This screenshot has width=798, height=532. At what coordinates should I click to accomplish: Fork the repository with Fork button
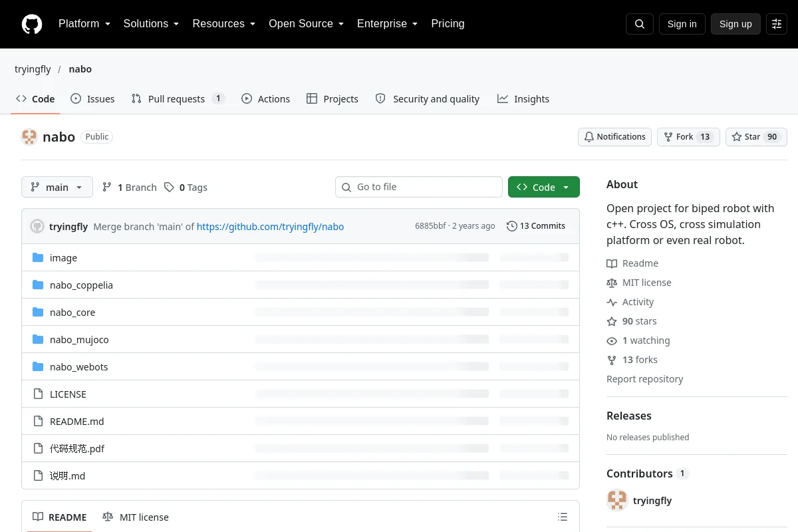coord(688,137)
